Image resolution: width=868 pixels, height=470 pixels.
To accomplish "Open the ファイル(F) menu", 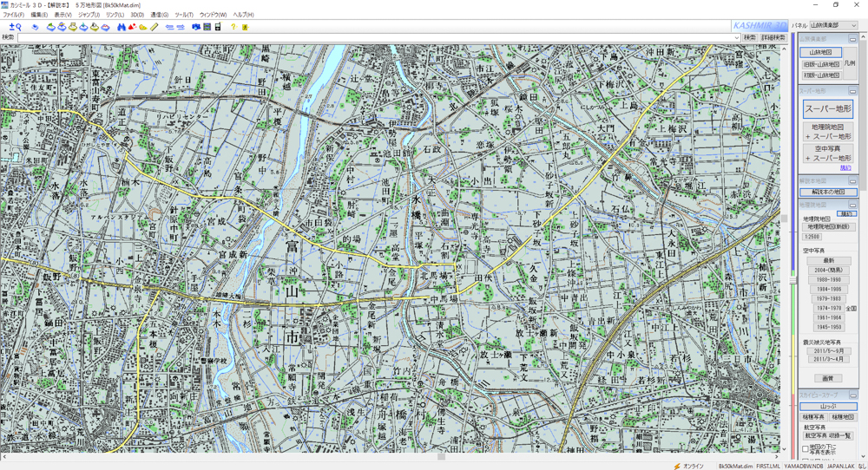I will [x=14, y=15].
